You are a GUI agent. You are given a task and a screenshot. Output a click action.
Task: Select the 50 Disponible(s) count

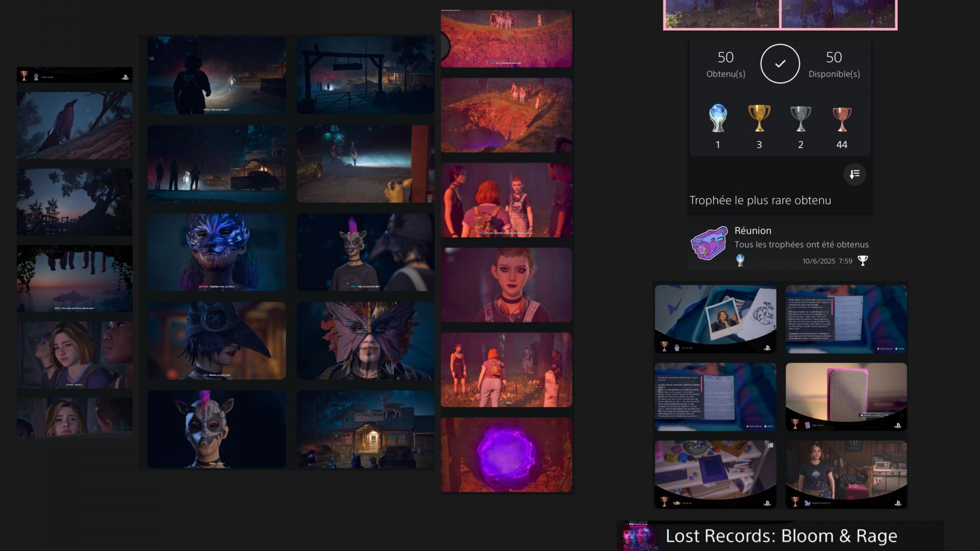(834, 64)
